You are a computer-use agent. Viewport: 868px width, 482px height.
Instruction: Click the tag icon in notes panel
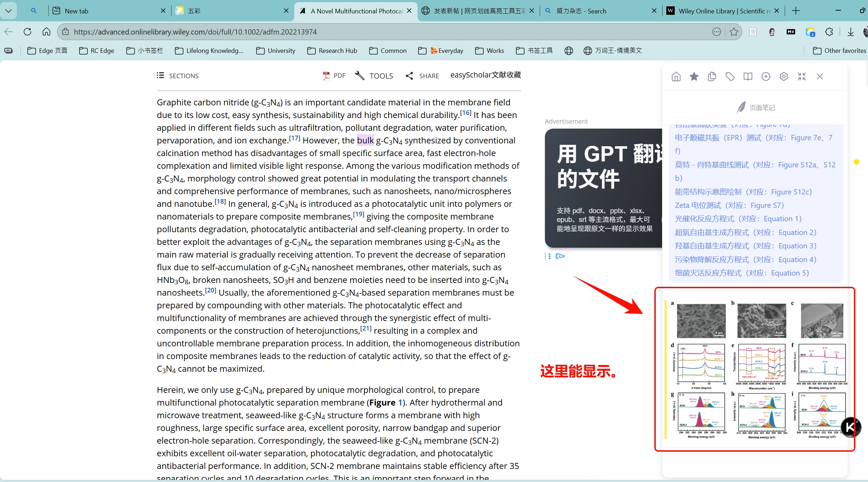pyautogui.click(x=730, y=76)
